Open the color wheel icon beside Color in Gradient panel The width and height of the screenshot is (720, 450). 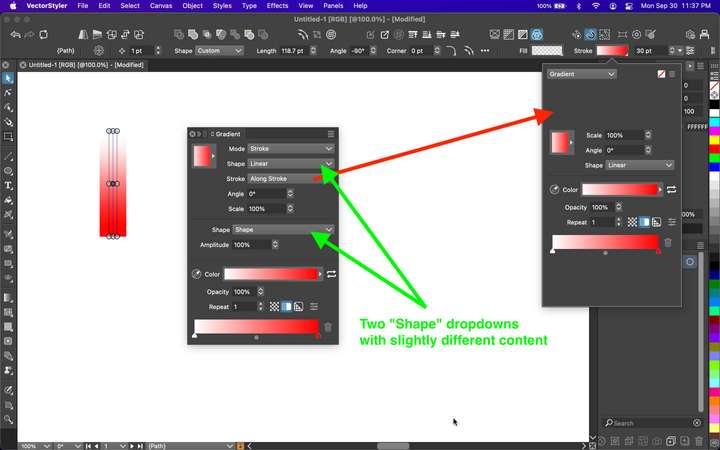point(197,274)
